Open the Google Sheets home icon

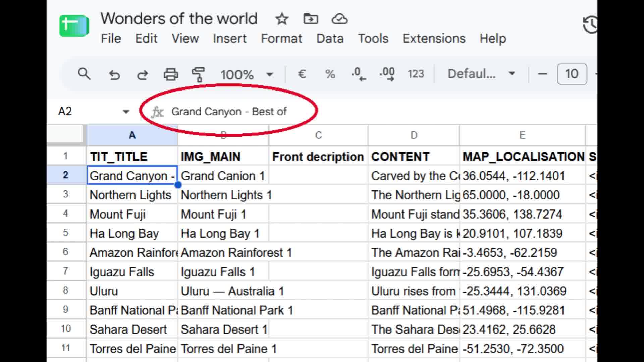[74, 25]
